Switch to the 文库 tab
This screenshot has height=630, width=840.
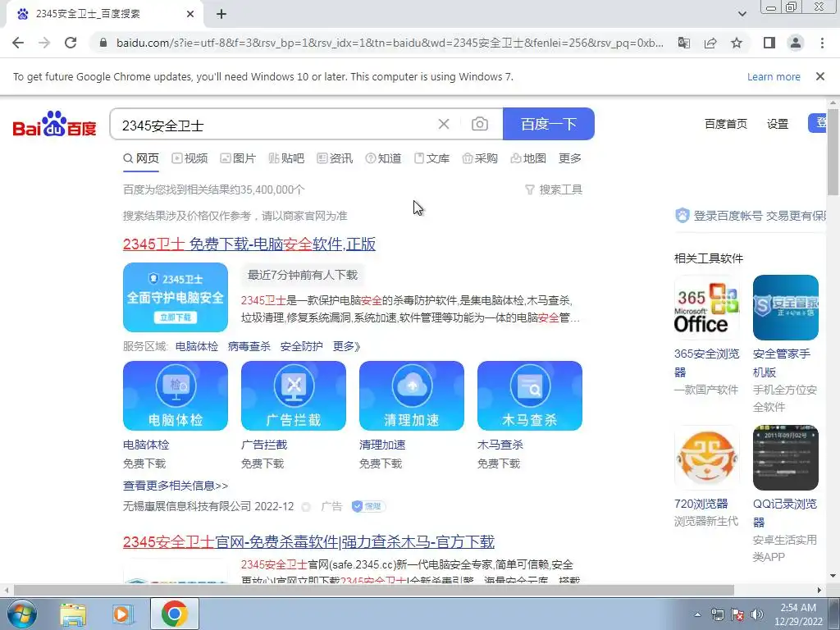[x=431, y=158]
